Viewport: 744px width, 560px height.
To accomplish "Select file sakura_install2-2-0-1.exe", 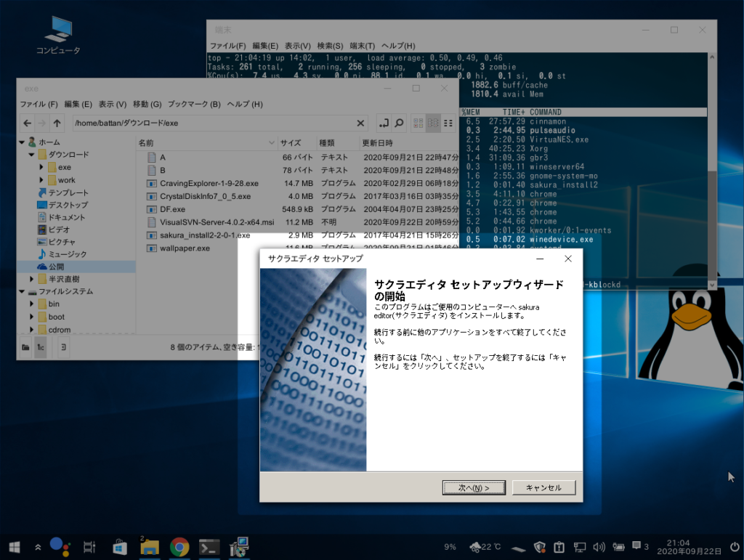I will [x=204, y=235].
